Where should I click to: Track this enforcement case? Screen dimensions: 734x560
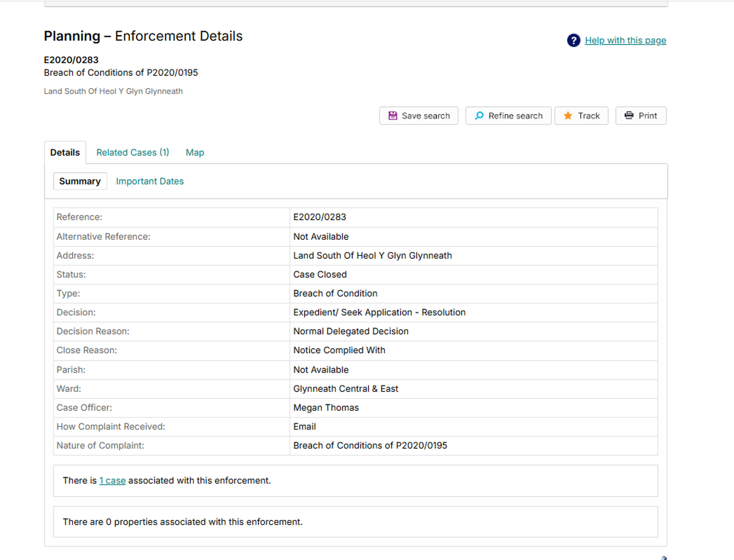[581, 116]
